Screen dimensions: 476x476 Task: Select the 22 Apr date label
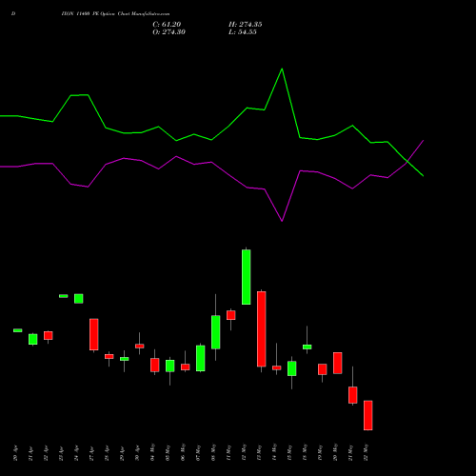(47, 453)
